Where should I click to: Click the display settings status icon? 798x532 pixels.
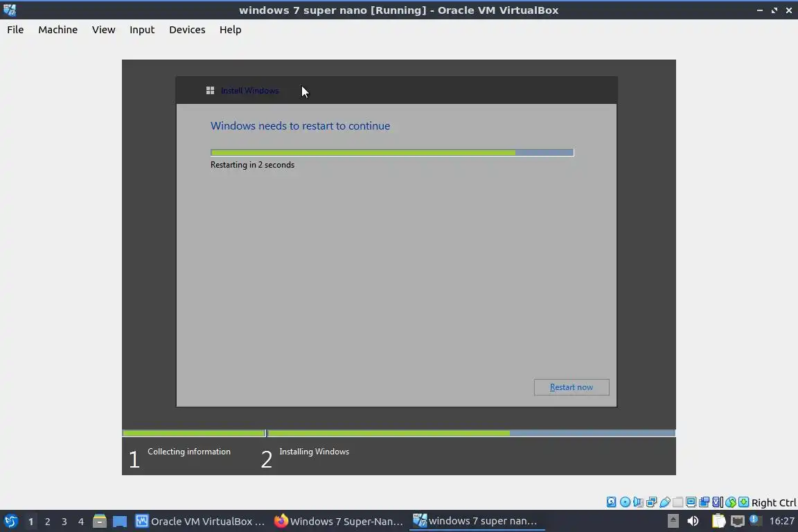click(691, 502)
